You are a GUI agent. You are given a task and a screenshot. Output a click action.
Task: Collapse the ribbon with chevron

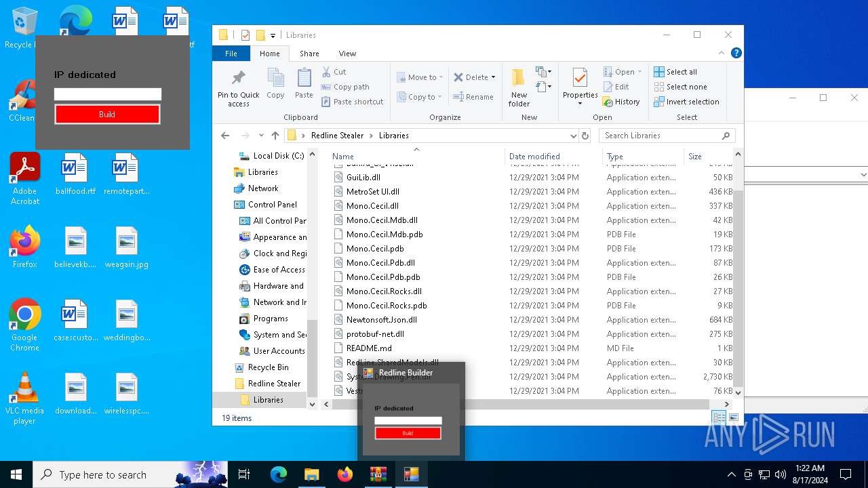(722, 53)
